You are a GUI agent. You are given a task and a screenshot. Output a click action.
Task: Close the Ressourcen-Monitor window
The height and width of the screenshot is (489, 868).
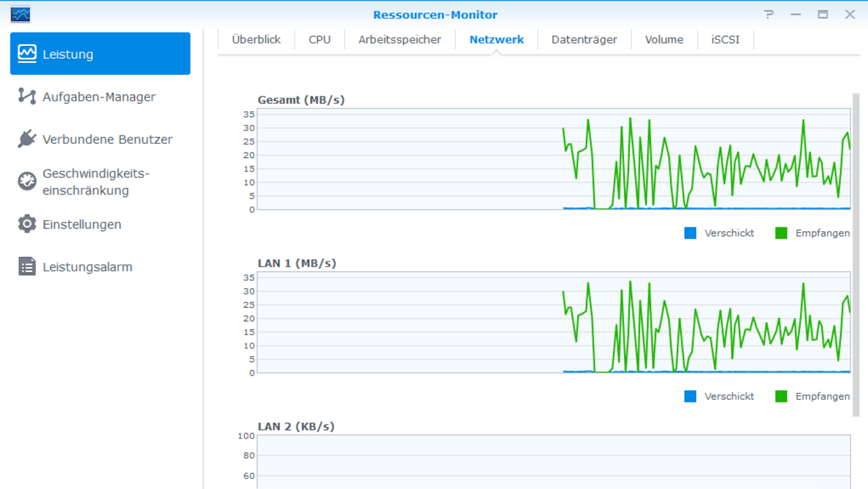[x=850, y=14]
